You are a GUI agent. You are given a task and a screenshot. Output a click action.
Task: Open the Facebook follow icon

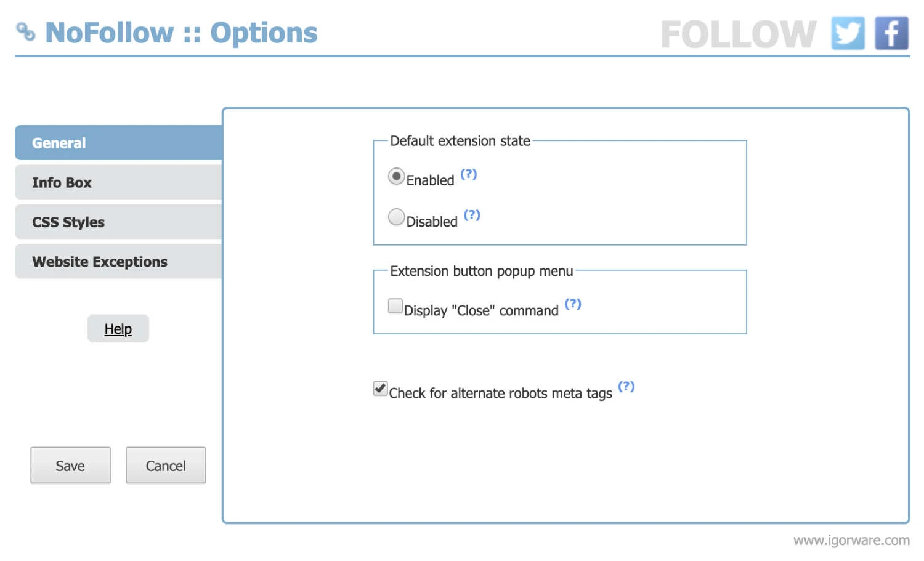point(891,33)
